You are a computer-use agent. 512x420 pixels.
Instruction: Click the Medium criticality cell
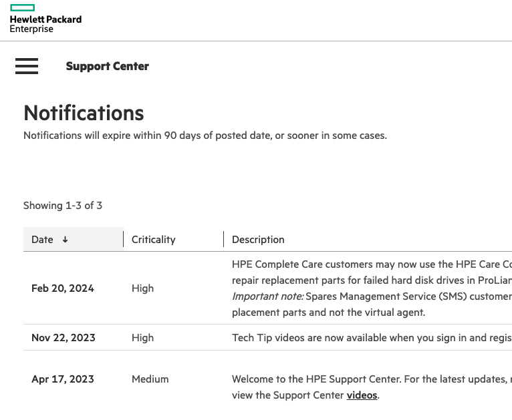point(150,379)
